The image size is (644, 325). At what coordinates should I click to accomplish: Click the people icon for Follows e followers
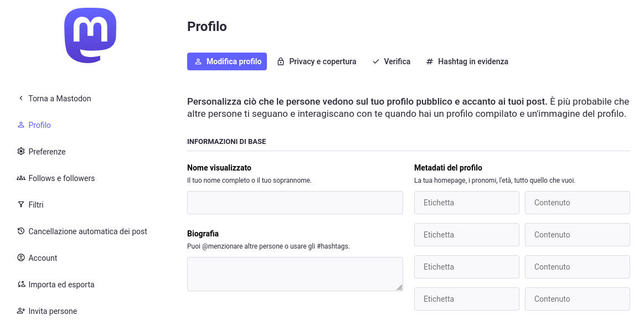click(x=21, y=178)
